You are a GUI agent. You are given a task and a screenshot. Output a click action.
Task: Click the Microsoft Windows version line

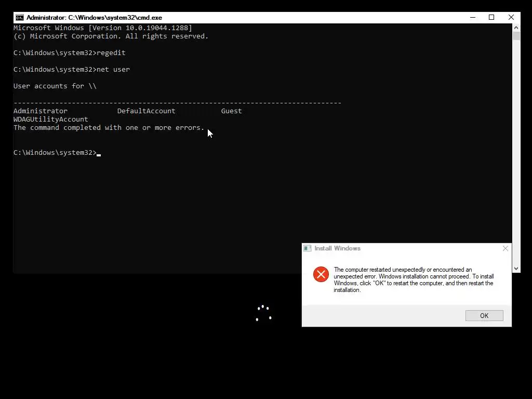coord(103,28)
